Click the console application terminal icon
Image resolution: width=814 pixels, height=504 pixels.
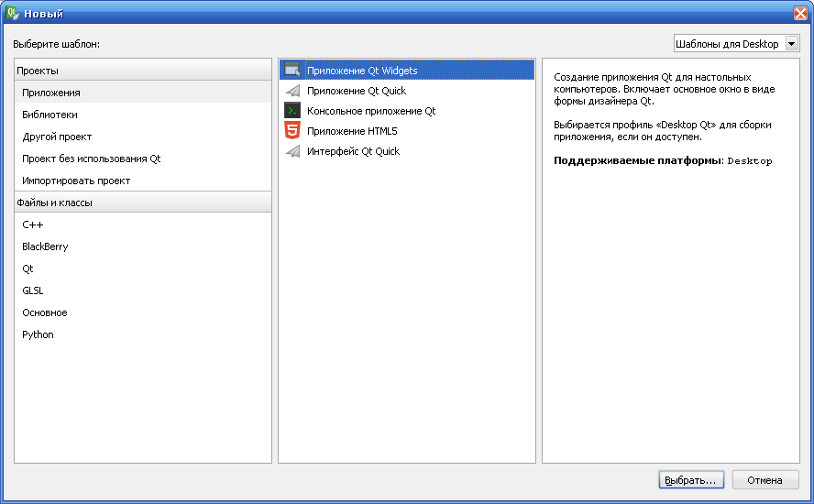[292, 111]
